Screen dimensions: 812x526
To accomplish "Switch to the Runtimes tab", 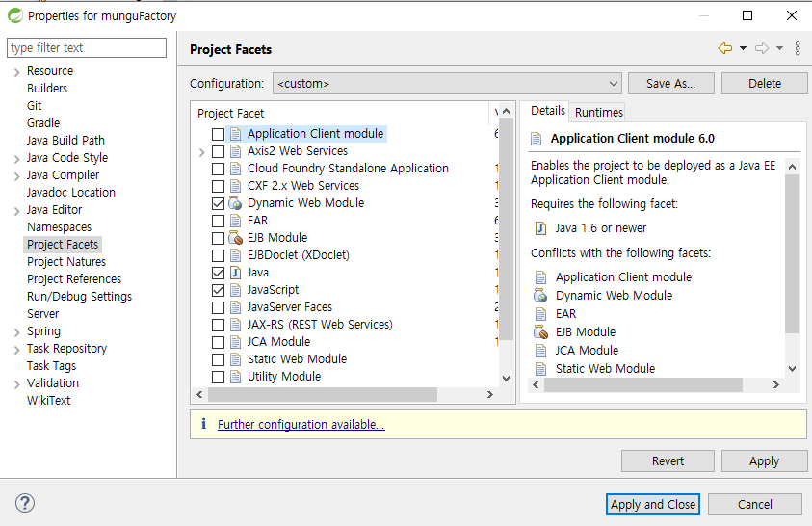I will 598,113.
